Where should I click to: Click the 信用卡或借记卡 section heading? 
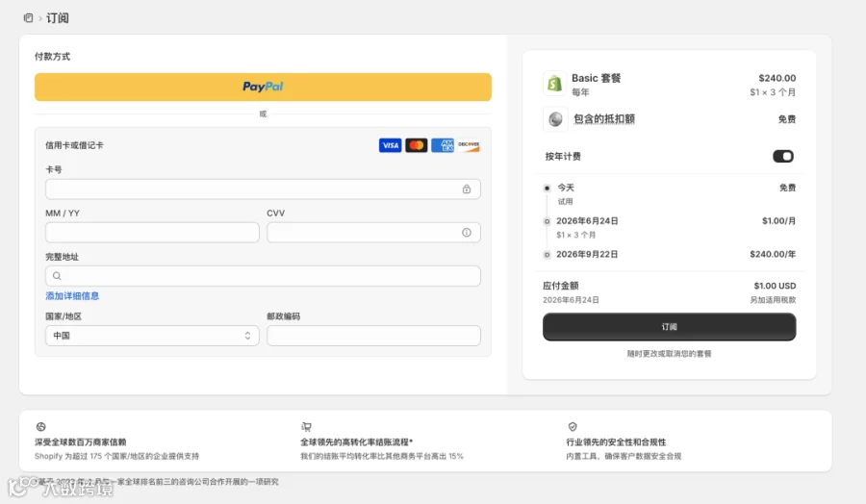(x=74, y=145)
